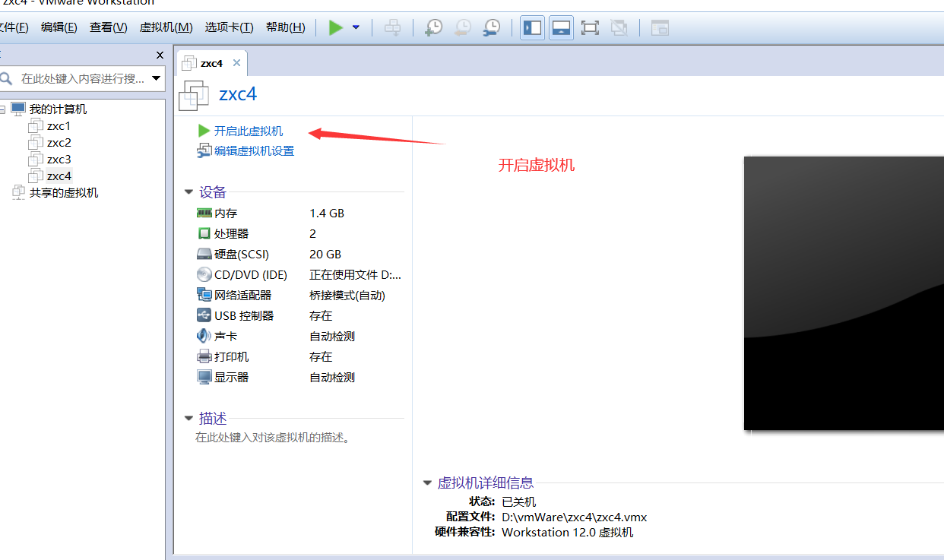Collapse the 虚拟机详细信息 section
Image resolution: width=944 pixels, height=560 pixels.
pyautogui.click(x=427, y=482)
